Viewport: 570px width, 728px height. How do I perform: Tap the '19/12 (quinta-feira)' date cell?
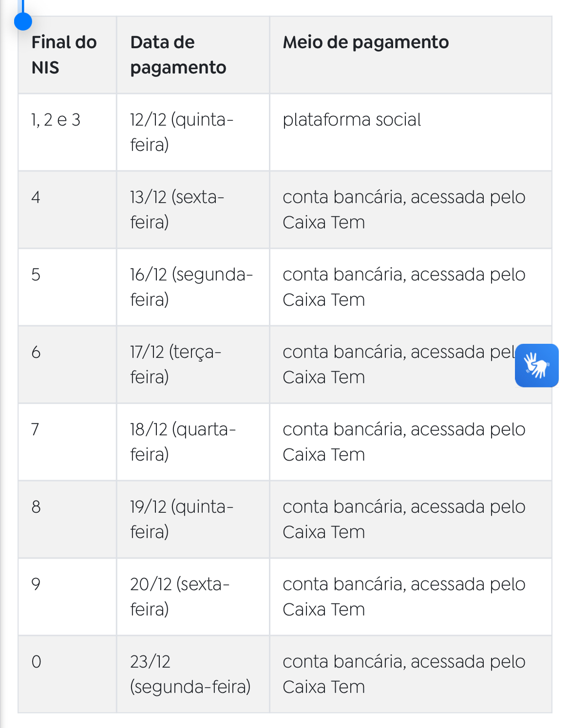click(193, 519)
